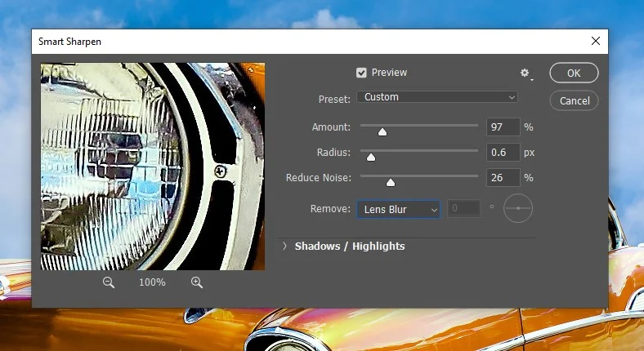Expand the Shadows / Highlights section
Image resolution: width=644 pixels, height=351 pixels.
285,246
